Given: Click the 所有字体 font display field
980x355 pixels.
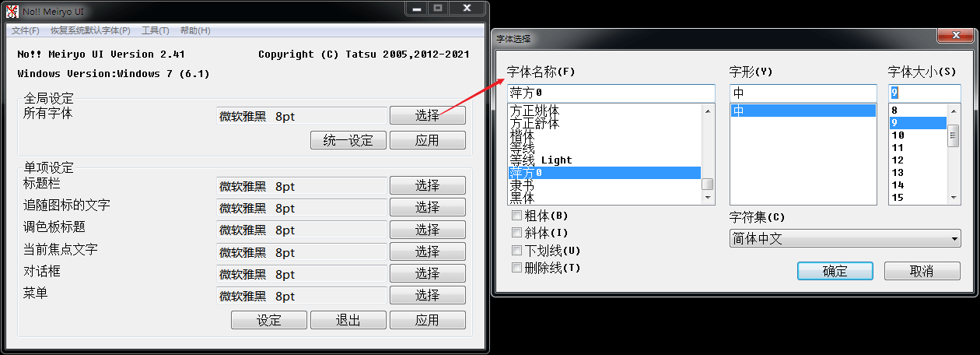Looking at the screenshot, I should (301, 116).
